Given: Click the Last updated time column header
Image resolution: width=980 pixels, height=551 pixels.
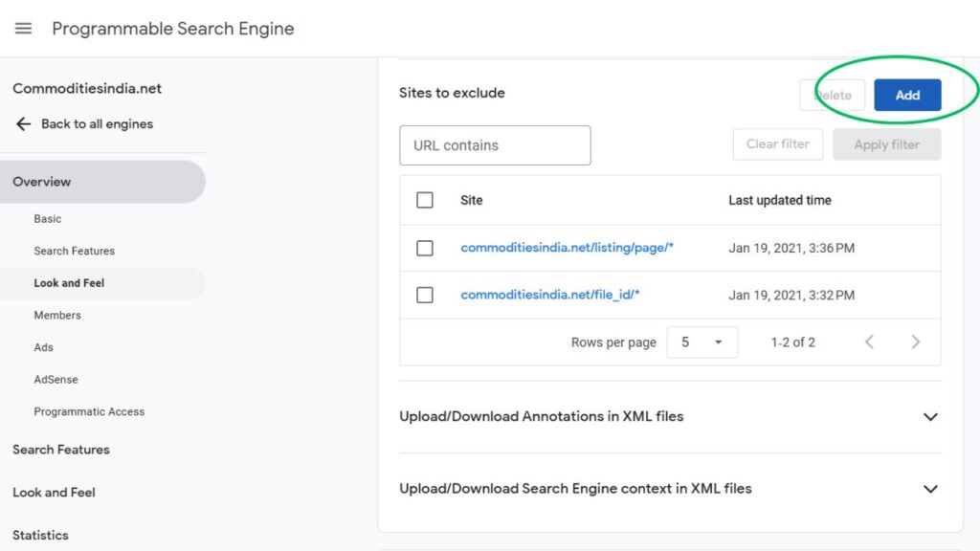Looking at the screenshot, I should [779, 200].
